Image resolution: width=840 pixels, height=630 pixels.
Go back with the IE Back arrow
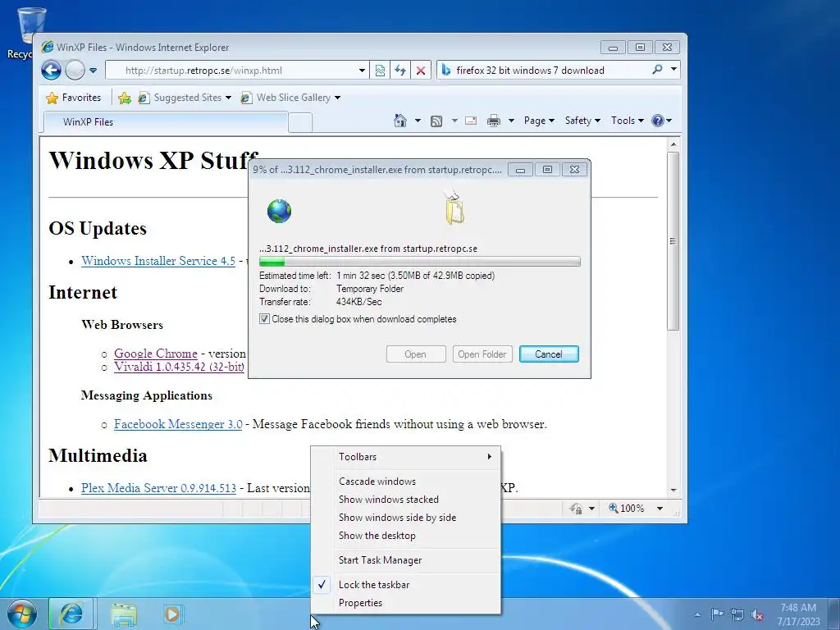click(x=52, y=71)
